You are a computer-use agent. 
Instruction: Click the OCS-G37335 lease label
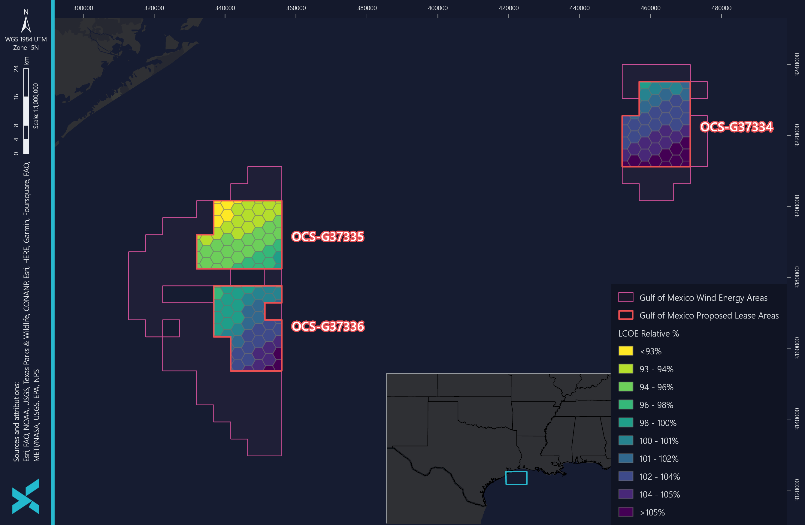[x=327, y=237]
